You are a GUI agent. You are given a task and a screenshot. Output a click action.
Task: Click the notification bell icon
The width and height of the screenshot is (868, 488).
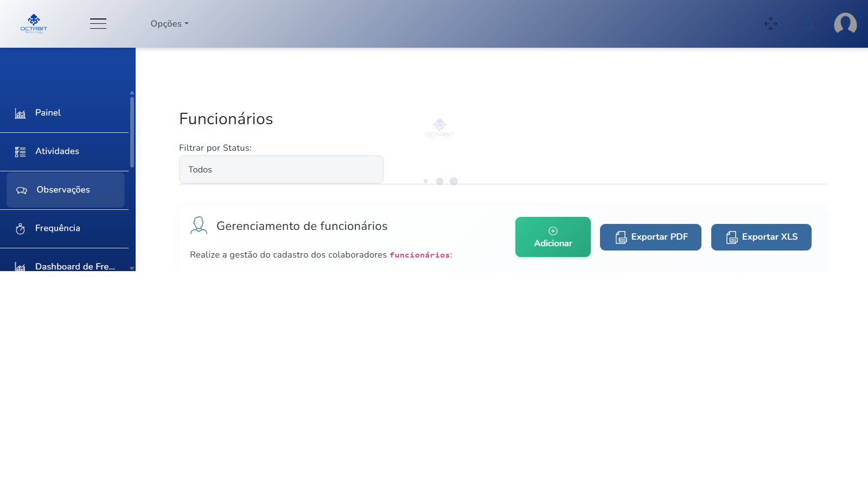(x=809, y=23)
